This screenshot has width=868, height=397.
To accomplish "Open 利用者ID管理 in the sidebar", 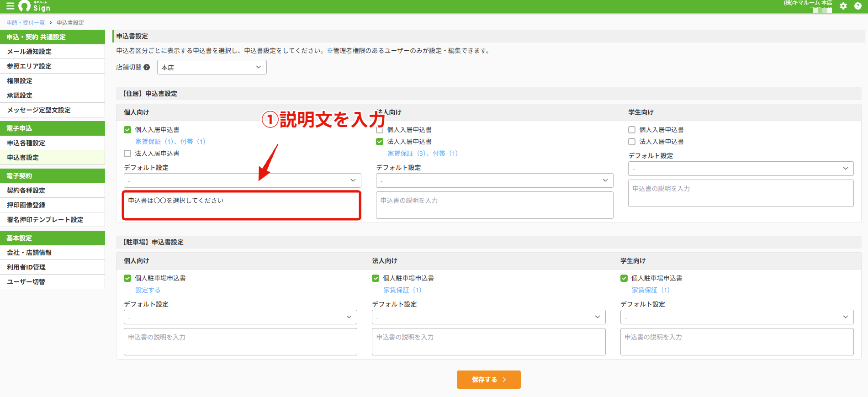I will pyautogui.click(x=53, y=267).
